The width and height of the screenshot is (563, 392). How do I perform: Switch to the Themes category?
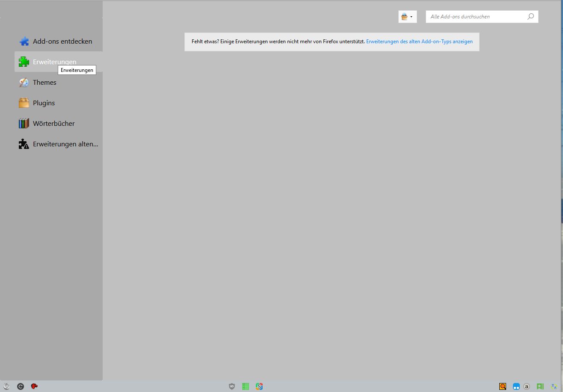(59, 83)
